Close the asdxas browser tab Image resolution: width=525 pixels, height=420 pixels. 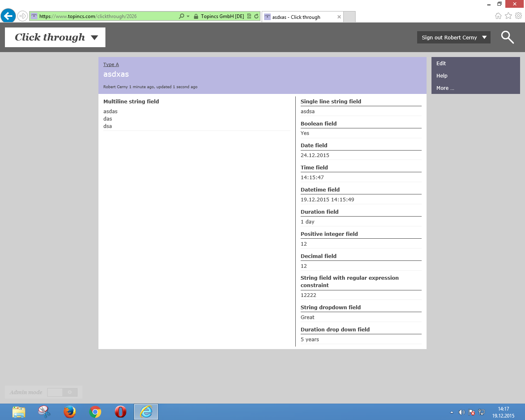(x=339, y=17)
